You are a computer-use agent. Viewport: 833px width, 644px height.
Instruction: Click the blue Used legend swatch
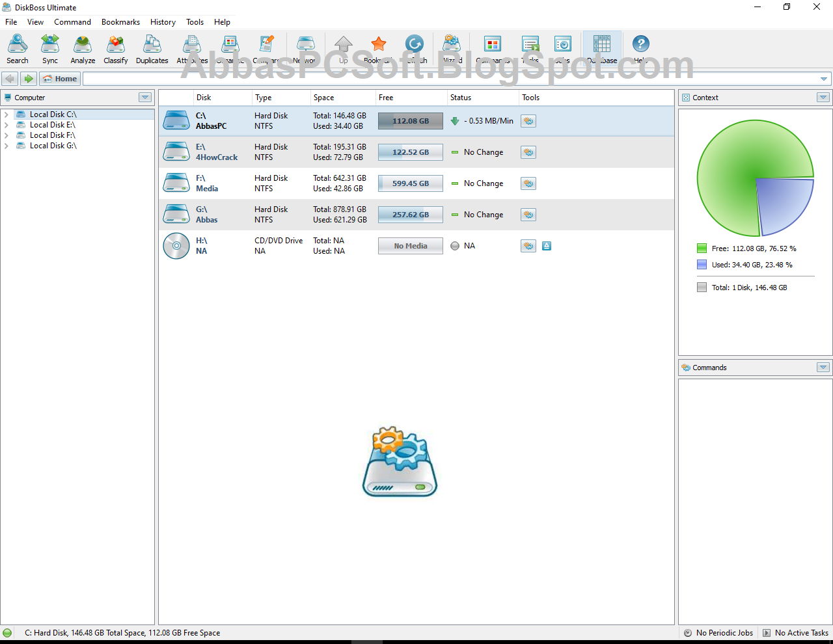[702, 265]
